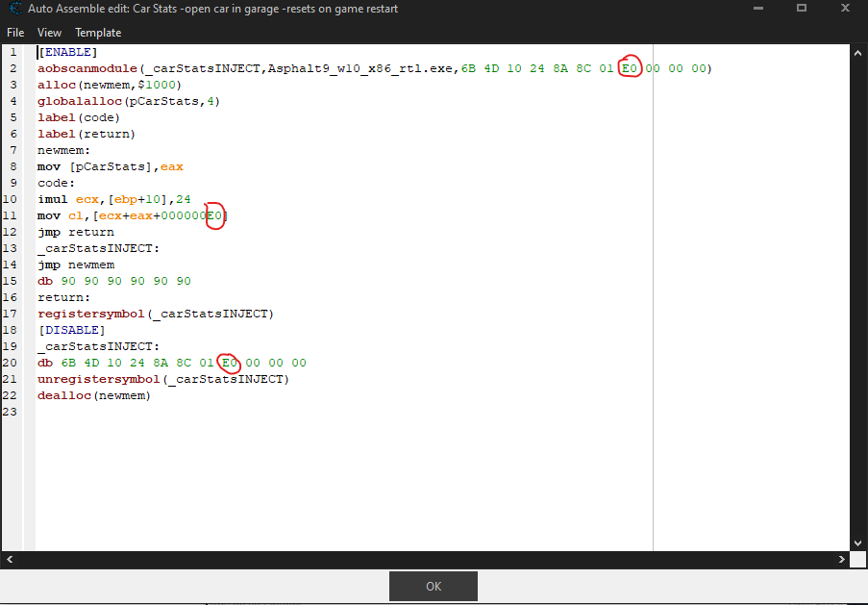Maximize the Auto Assemble window
868x605 pixels.
pyautogui.click(x=802, y=9)
